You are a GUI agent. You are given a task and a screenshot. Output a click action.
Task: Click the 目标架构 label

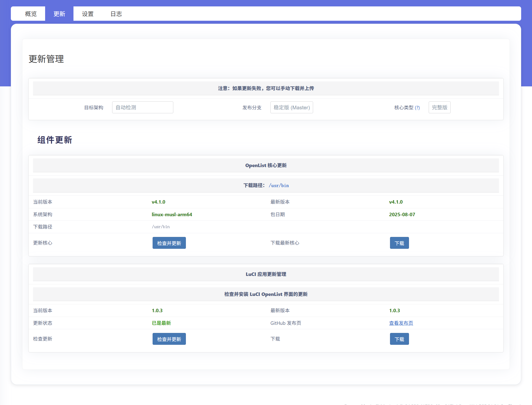coord(94,108)
